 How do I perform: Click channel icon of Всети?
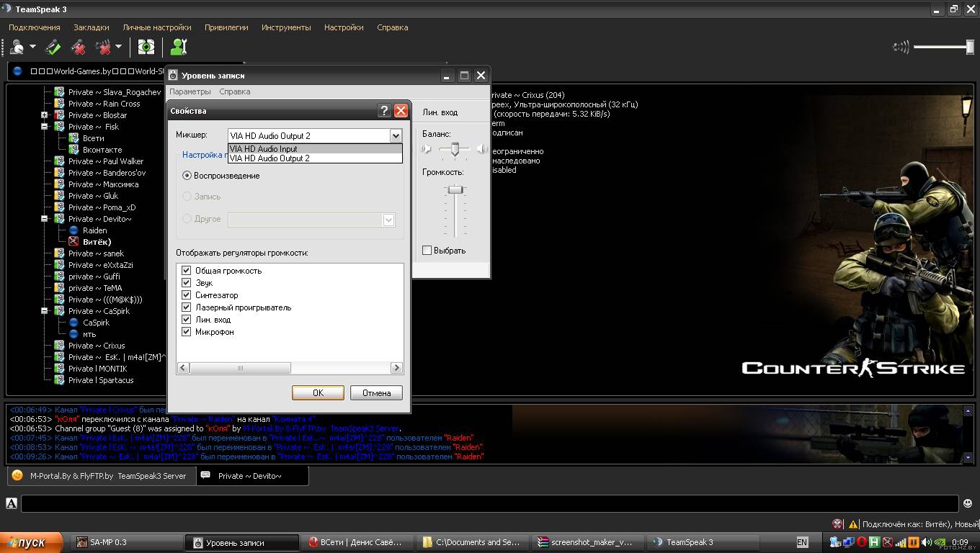73,138
